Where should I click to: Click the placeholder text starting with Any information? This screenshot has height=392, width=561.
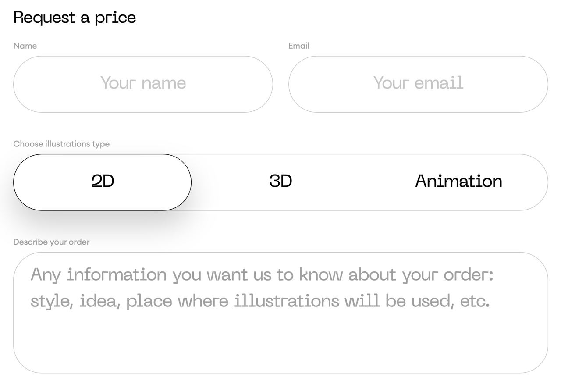(262, 275)
